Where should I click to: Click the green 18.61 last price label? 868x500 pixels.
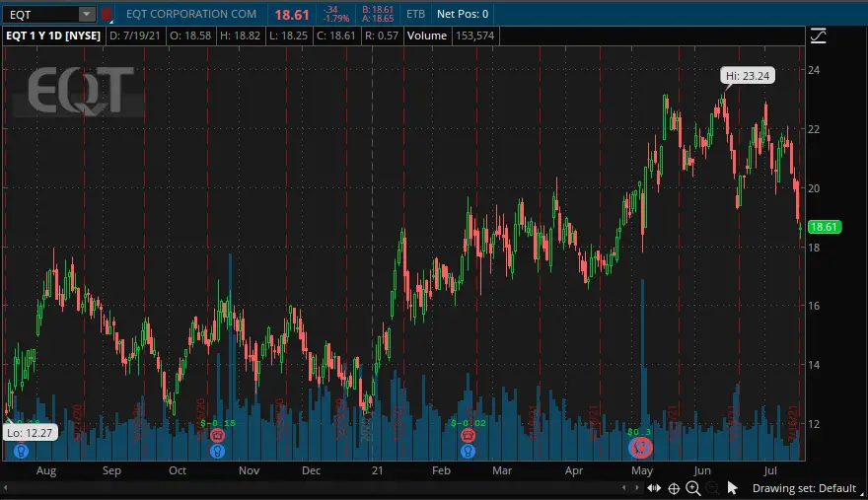[825, 227]
